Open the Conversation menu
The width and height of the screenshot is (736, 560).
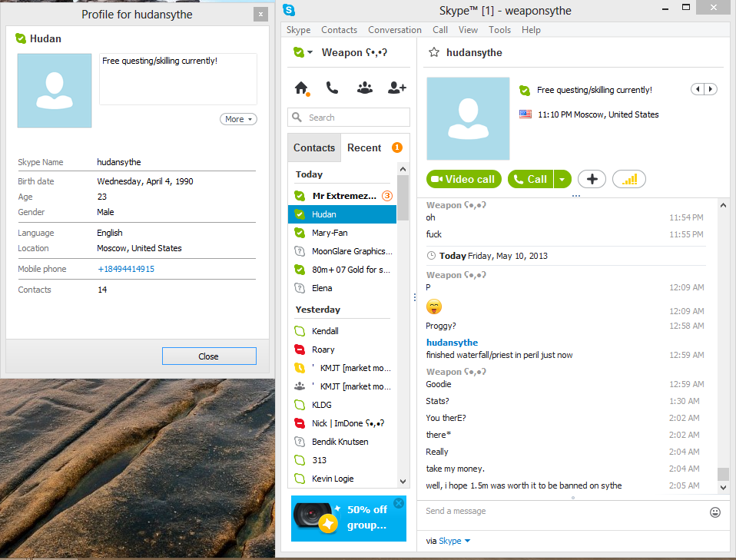pos(395,29)
